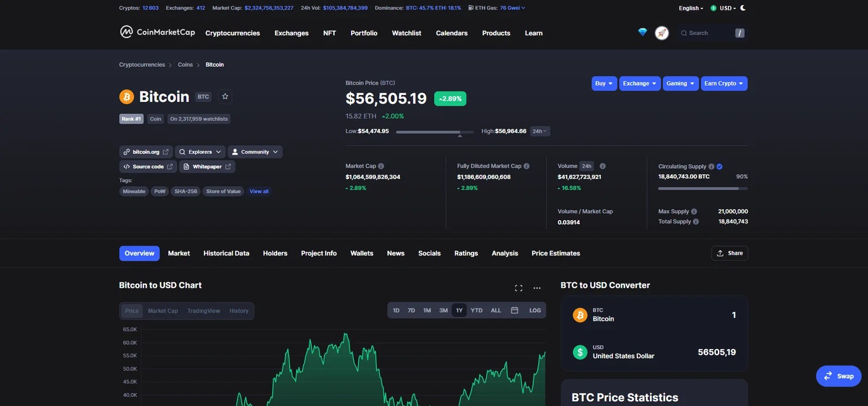Image resolution: width=868 pixels, height=406 pixels.
Task: Open Fully Diluted Market Cap info icon
Action: pyautogui.click(x=526, y=166)
